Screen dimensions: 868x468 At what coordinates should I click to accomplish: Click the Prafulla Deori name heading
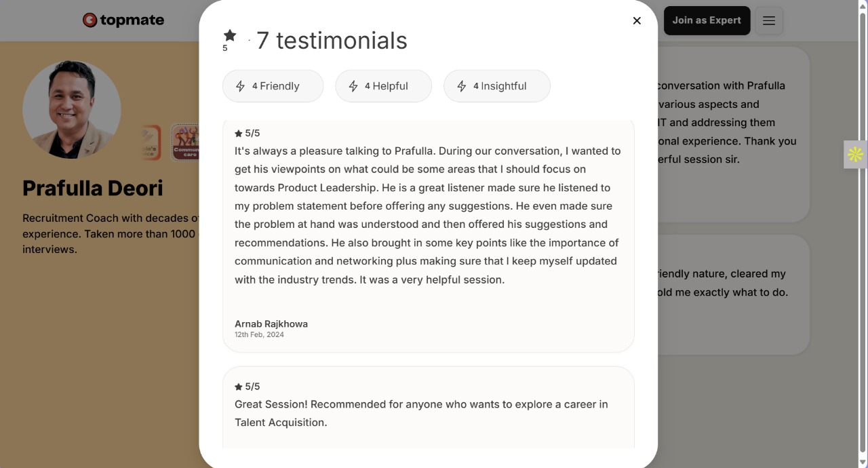pyautogui.click(x=92, y=188)
